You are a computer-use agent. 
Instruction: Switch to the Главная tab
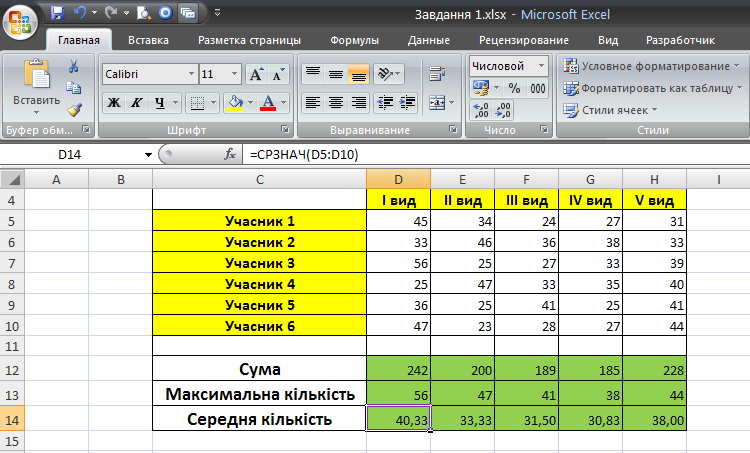click(79, 40)
